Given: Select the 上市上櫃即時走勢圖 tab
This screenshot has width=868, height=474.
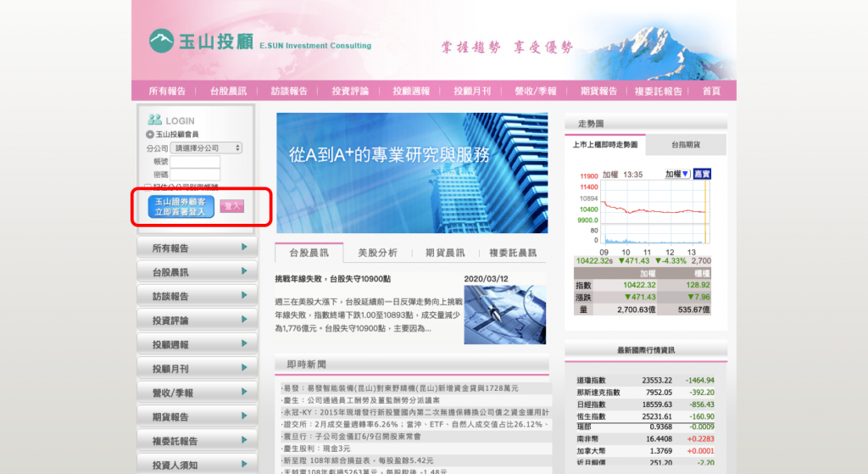Looking at the screenshot, I should [x=605, y=144].
